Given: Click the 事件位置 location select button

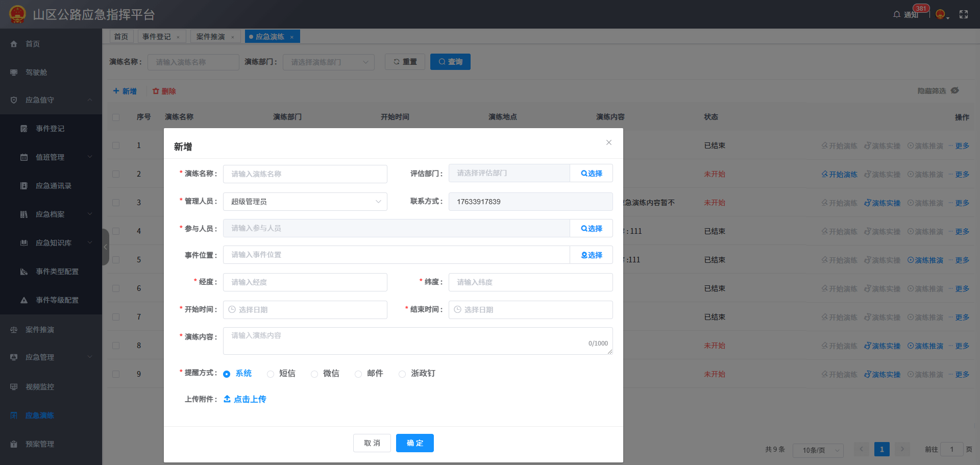Looking at the screenshot, I should (x=591, y=255).
